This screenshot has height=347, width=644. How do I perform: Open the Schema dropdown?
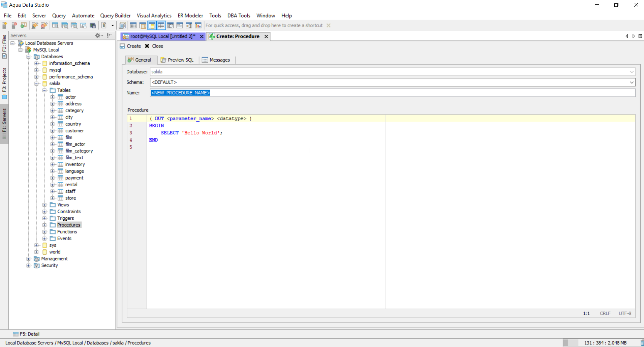point(632,82)
